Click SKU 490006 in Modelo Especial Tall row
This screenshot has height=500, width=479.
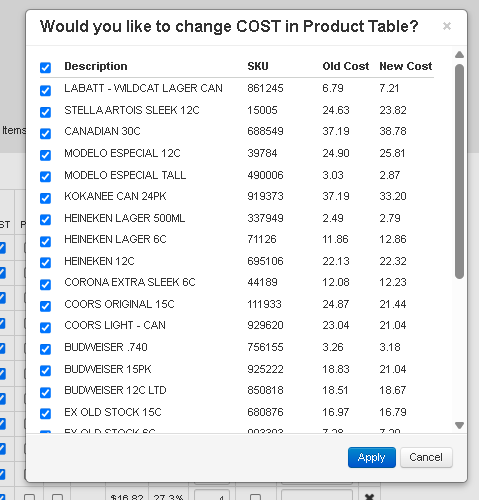(265, 175)
